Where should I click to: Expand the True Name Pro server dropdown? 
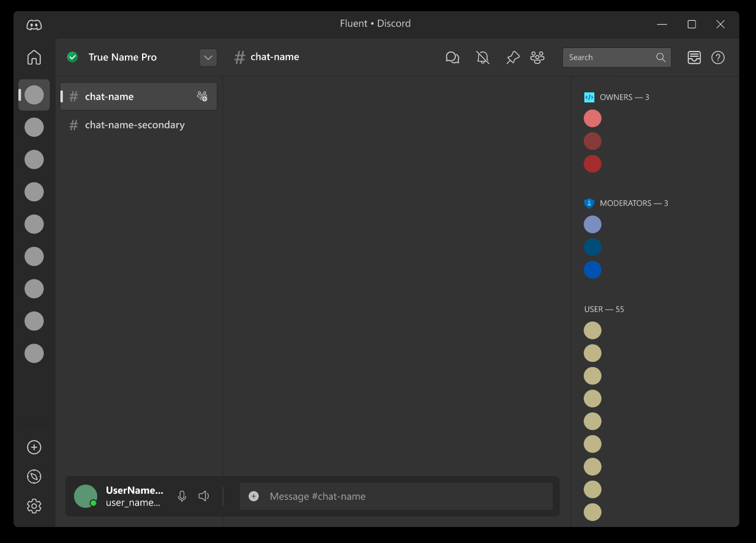(x=208, y=57)
